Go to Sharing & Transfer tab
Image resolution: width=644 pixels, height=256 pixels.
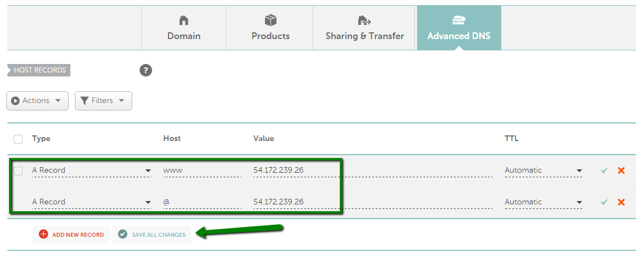pos(364,28)
